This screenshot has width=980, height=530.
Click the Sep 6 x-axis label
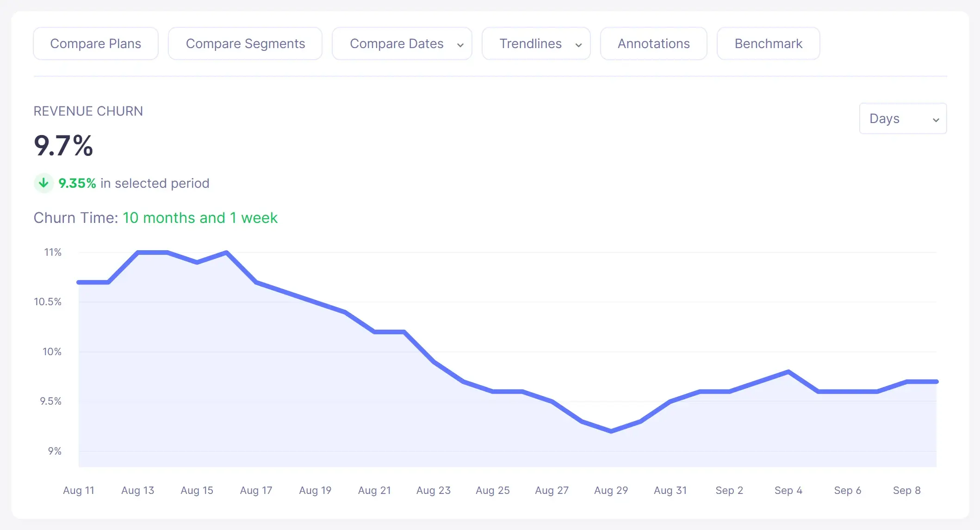[x=848, y=490]
